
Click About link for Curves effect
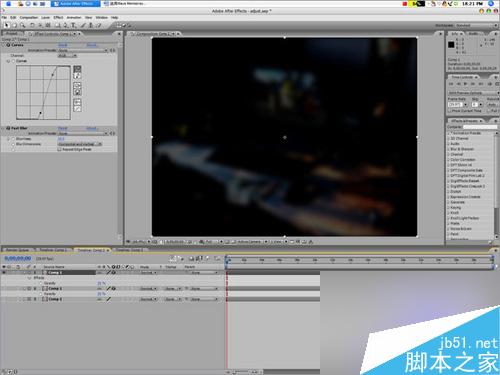(x=91, y=45)
